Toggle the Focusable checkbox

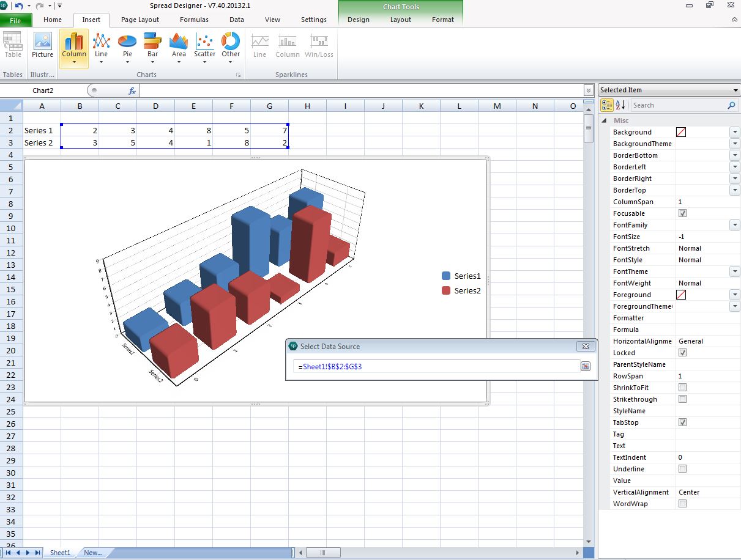click(x=682, y=213)
